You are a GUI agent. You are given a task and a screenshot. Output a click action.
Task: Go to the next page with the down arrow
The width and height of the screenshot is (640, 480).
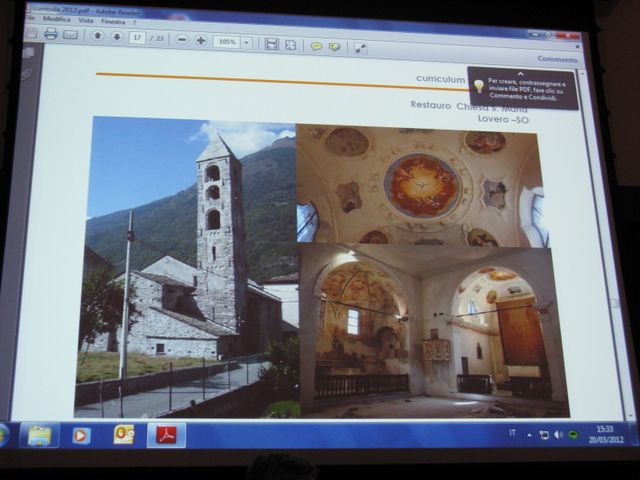[x=117, y=37]
